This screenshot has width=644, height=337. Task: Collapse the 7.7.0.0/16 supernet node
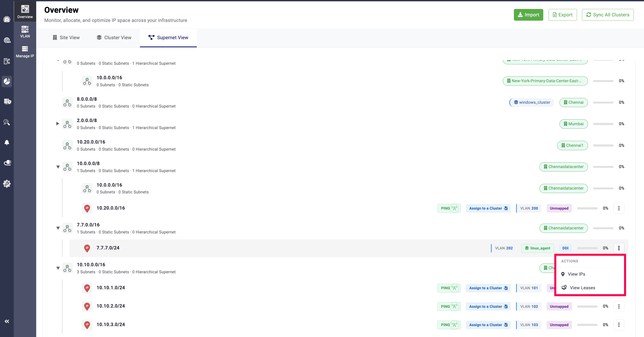(58, 228)
